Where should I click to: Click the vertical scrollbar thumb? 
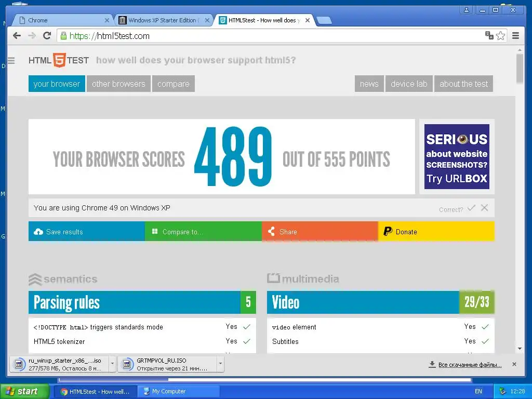pyautogui.click(x=520, y=68)
